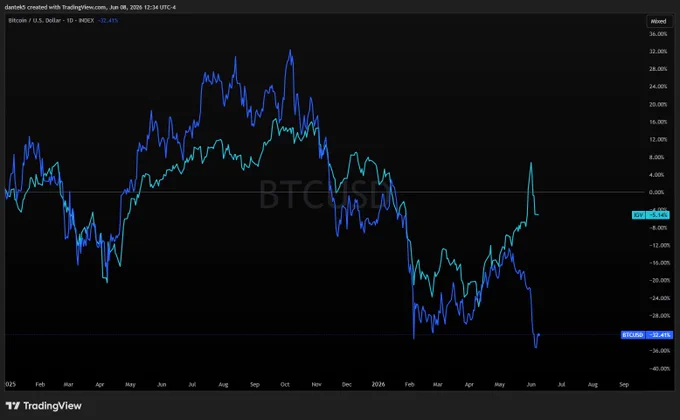Click the -12.00% price axis label
Viewport: 680px width, 420px height.
coord(659,245)
